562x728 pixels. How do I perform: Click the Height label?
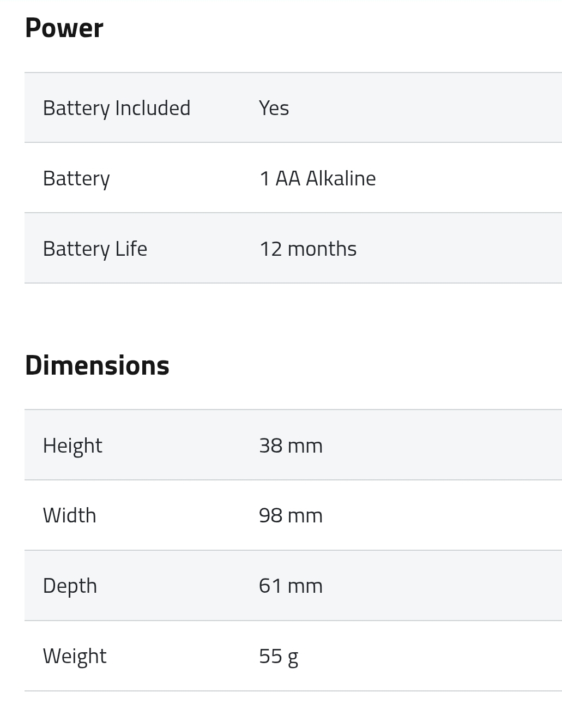coord(72,446)
